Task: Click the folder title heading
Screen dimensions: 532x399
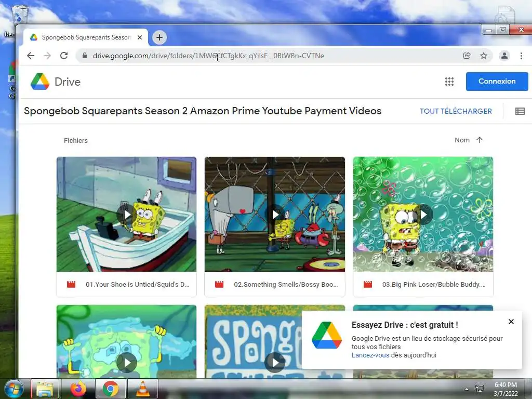Action: 203,111
